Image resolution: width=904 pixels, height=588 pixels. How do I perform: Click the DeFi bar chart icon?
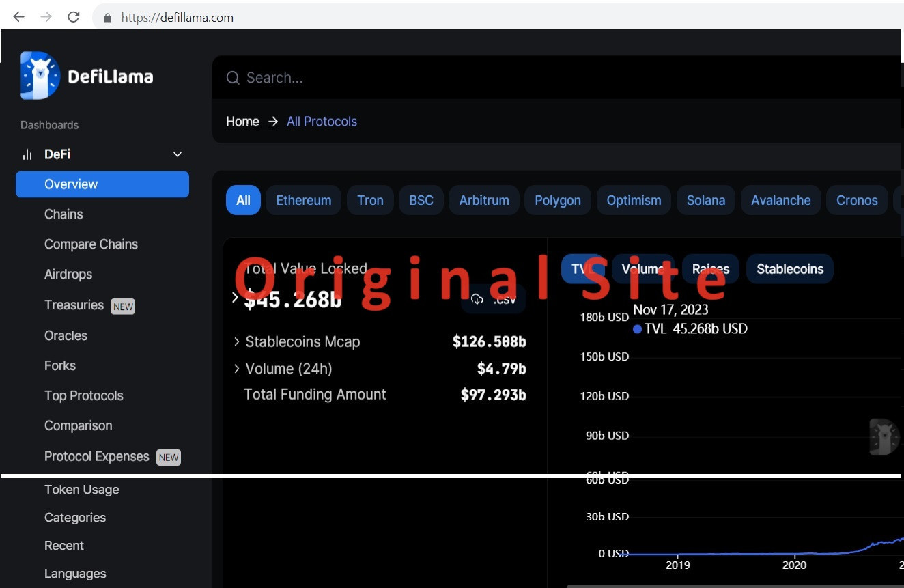[x=27, y=154]
